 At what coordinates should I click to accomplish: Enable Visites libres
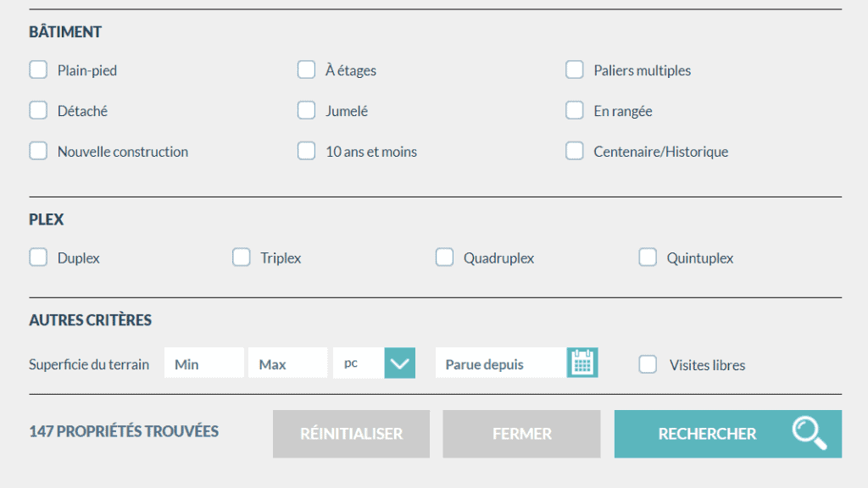point(648,364)
